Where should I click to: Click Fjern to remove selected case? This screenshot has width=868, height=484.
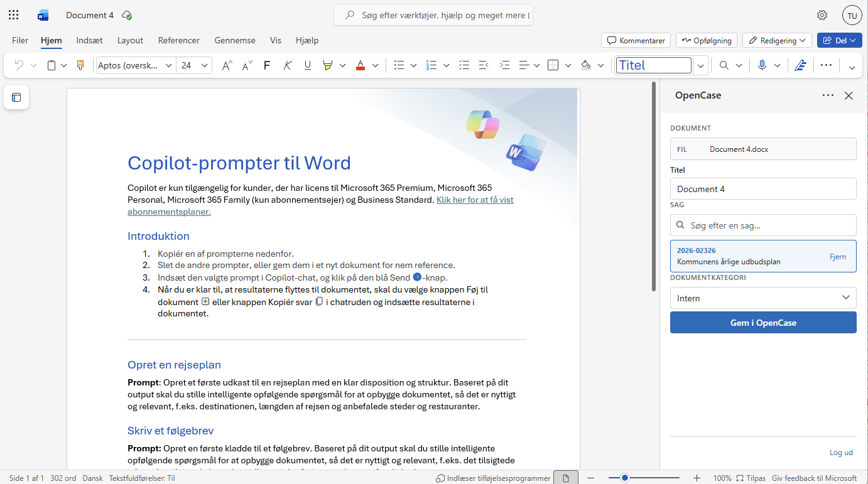click(838, 256)
